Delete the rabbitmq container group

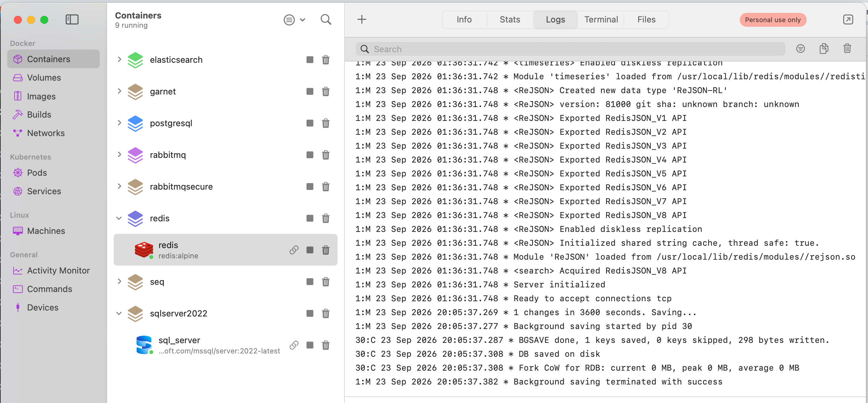tap(326, 155)
